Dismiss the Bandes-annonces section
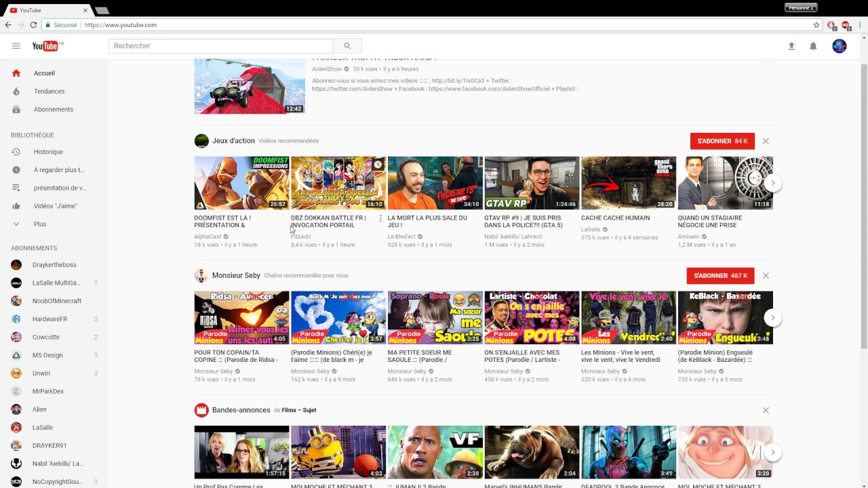 click(766, 410)
